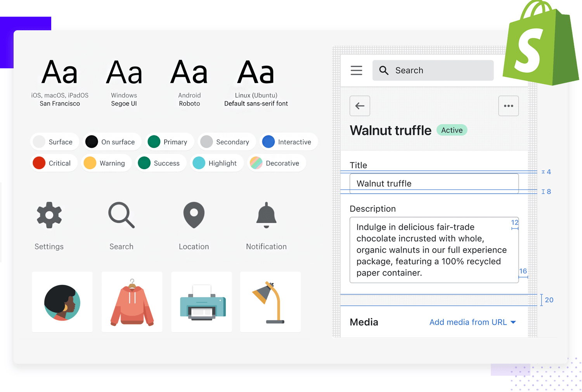This screenshot has height=392, width=582.
Task: Click the San Francisco Aa font sample
Action: click(60, 72)
